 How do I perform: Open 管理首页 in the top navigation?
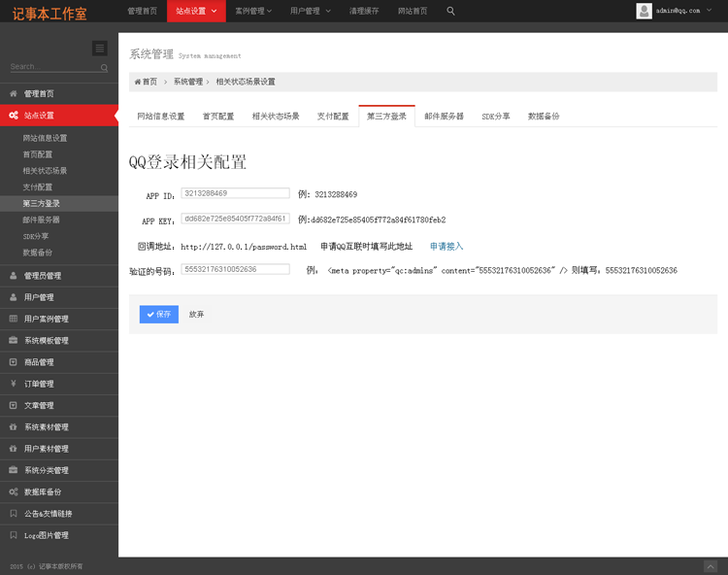142,11
